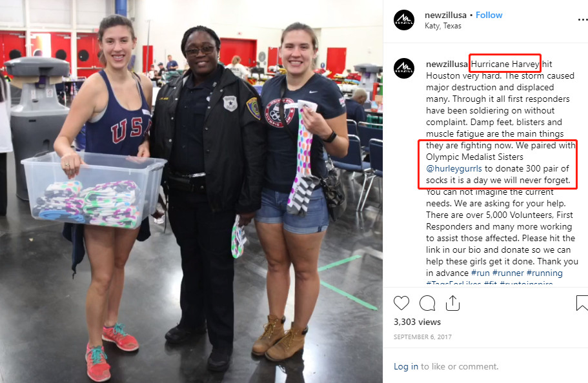The image size is (588, 383).
Task: Open the #run hashtag
Action: [x=480, y=273]
